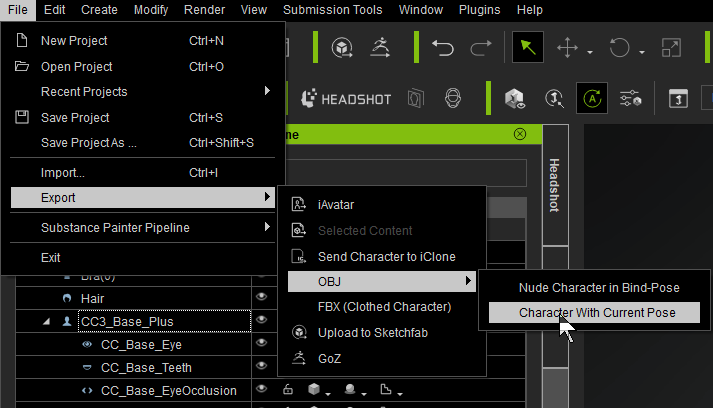Toggle the circled A auto icon

pyautogui.click(x=592, y=98)
